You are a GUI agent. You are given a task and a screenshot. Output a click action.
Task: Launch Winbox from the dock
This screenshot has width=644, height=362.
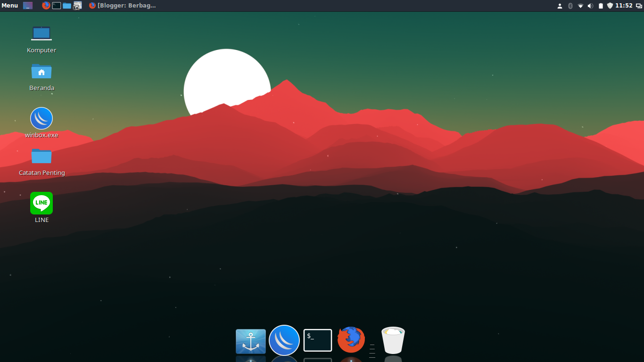coord(284,340)
